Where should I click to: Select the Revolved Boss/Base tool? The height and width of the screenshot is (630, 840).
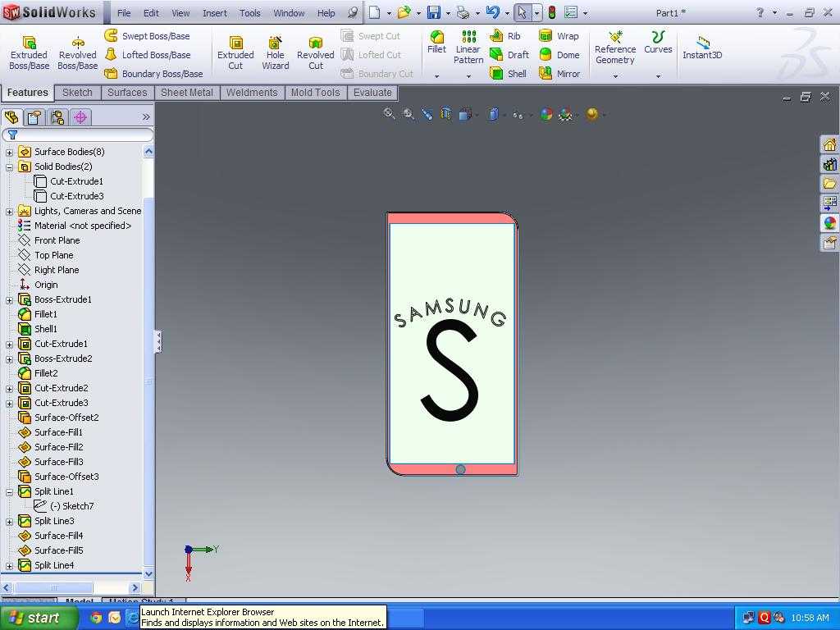click(x=78, y=52)
